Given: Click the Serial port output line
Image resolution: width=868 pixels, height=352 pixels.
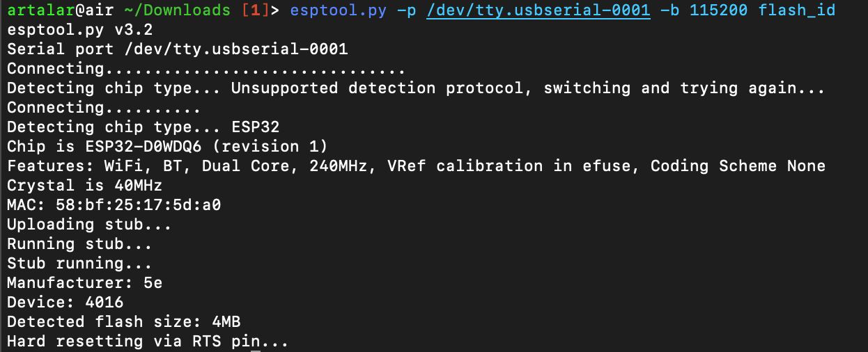Looking at the screenshot, I should [x=178, y=49].
